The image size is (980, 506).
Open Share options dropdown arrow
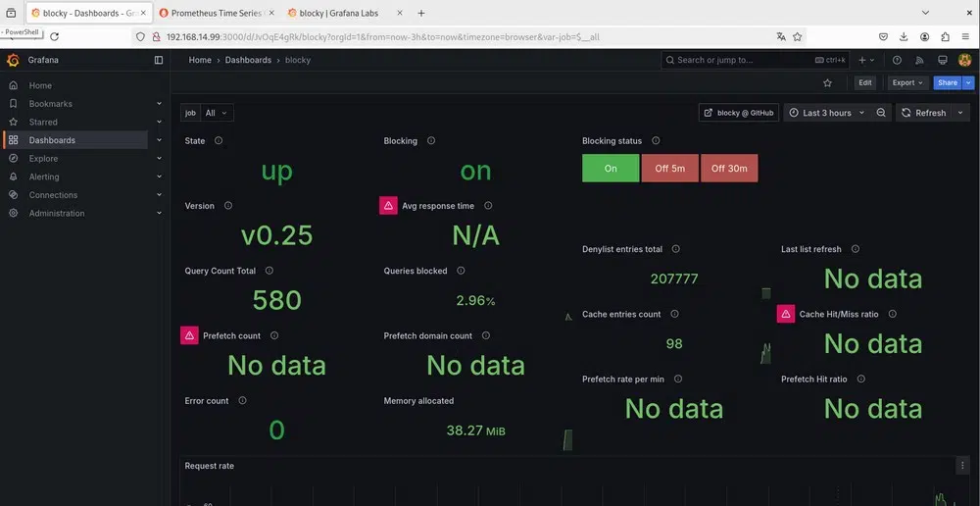click(969, 82)
